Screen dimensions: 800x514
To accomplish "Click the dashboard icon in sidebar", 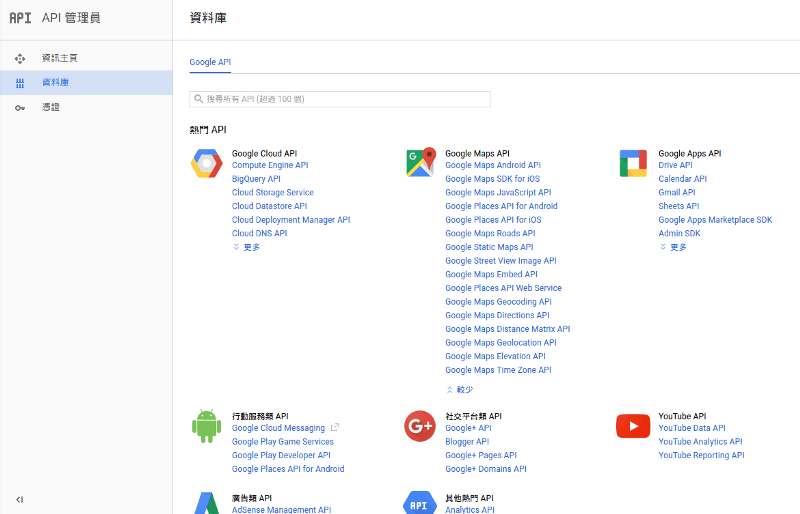I will [x=20, y=59].
